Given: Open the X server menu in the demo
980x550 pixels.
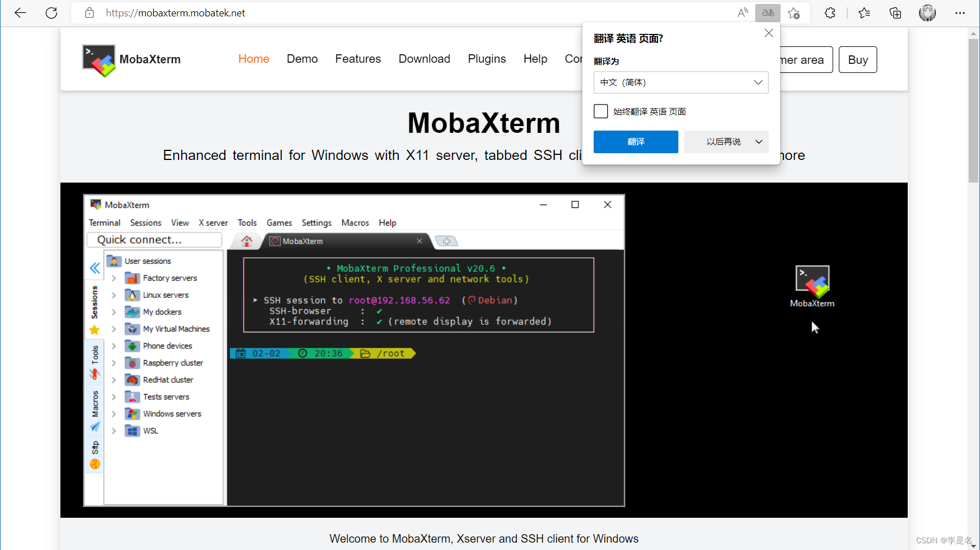Looking at the screenshot, I should point(213,223).
